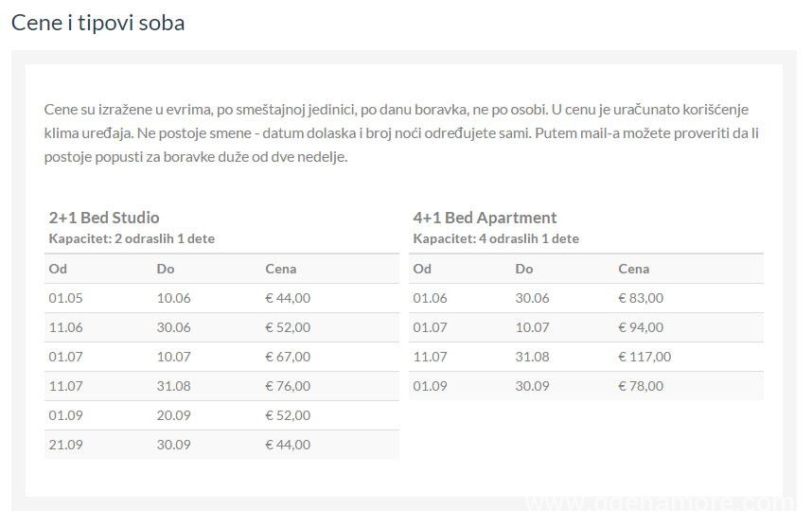Screen dimensions: 812x526
Task: Click 'Kapacitet: 2 odraslih 1 dete' text
Action: click(132, 238)
